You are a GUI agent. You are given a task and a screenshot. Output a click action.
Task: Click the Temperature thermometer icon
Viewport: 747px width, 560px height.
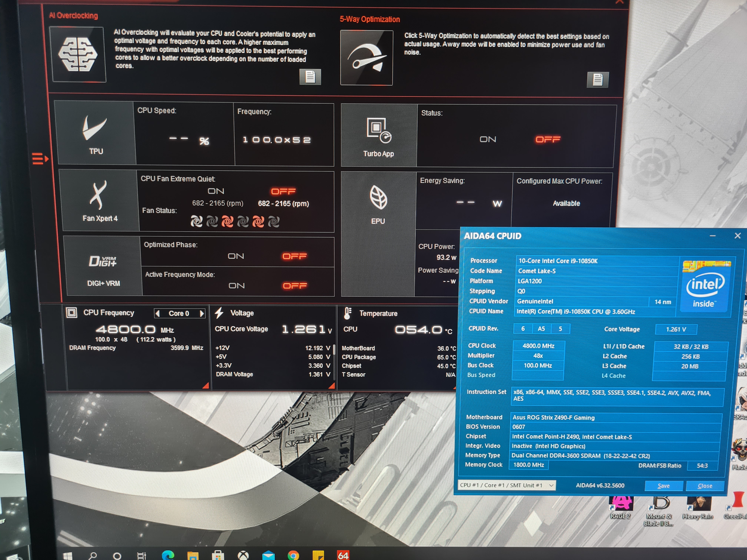348,313
